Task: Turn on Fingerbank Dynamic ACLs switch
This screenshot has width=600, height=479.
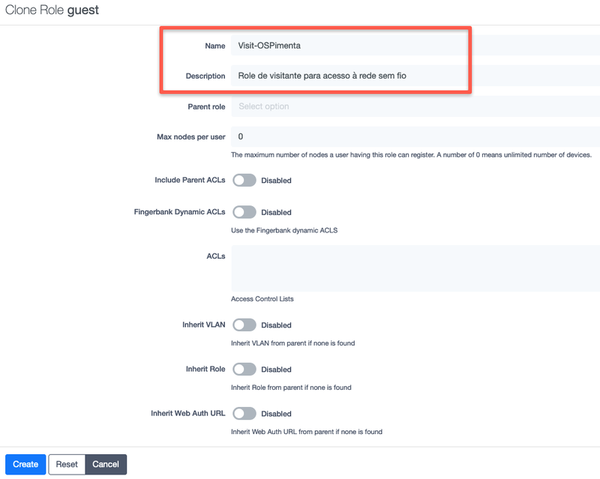Action: (244, 212)
